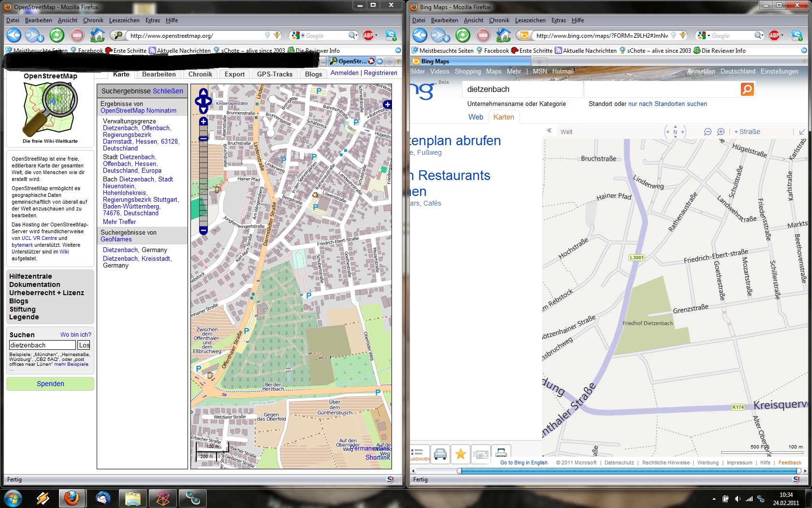Click the Schließen link in search results
This screenshot has height=508, width=812.
point(168,91)
